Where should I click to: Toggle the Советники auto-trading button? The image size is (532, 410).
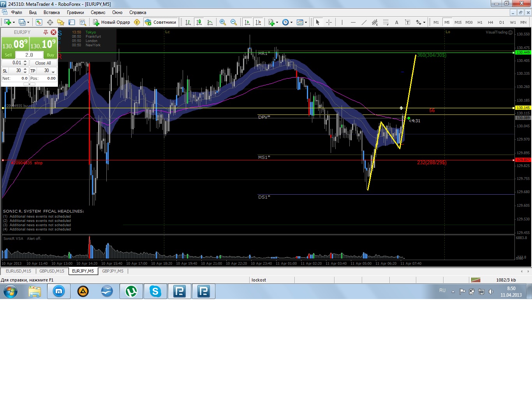tap(160, 22)
